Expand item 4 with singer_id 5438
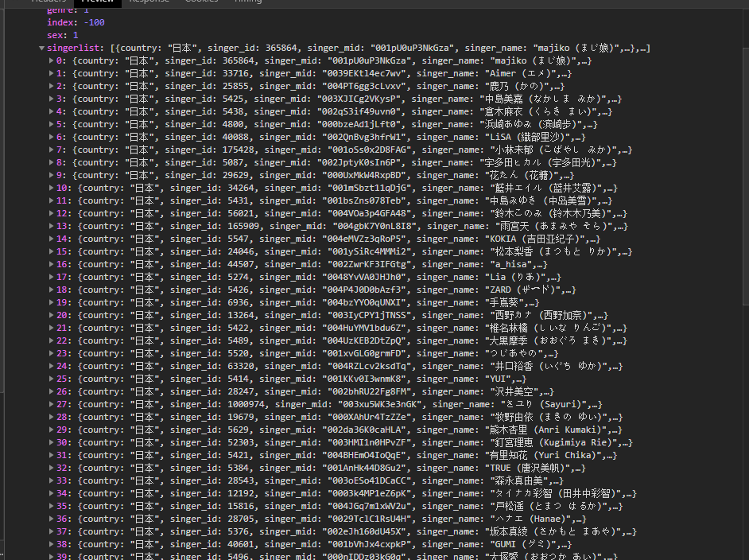Screen dimensions: 749x560 pos(51,112)
